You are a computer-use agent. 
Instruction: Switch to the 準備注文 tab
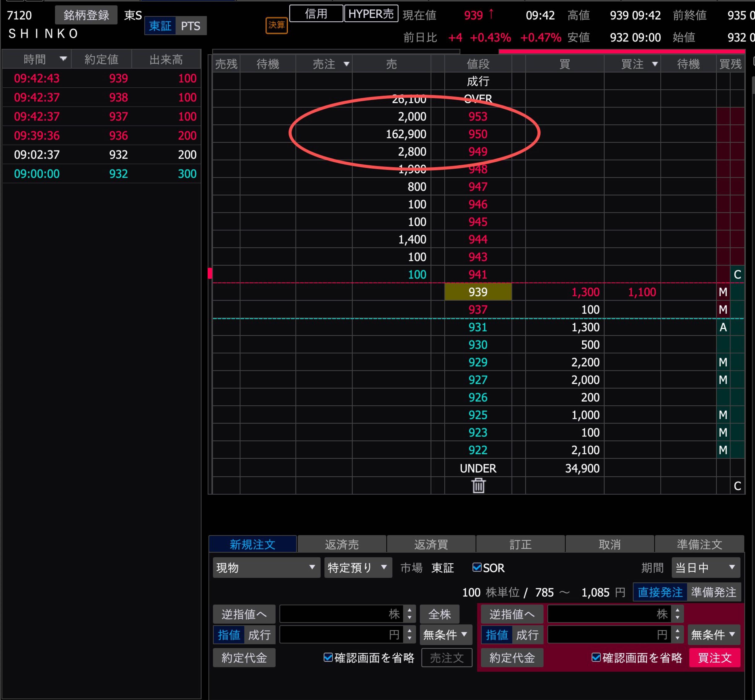point(699,544)
